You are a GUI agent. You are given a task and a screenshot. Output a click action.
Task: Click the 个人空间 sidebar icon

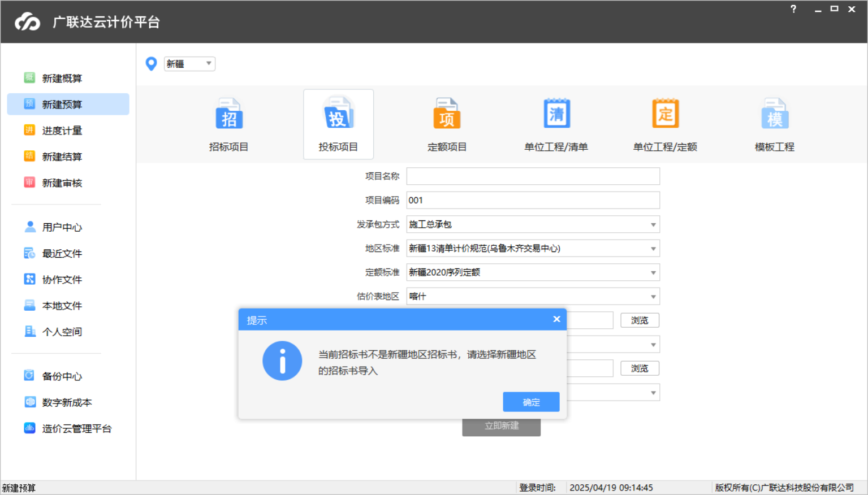coord(29,331)
